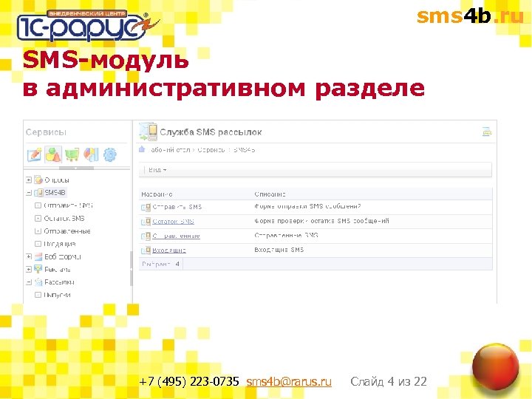Sort by the Описание column header
This screenshot has width=532, height=399.
click(270, 194)
